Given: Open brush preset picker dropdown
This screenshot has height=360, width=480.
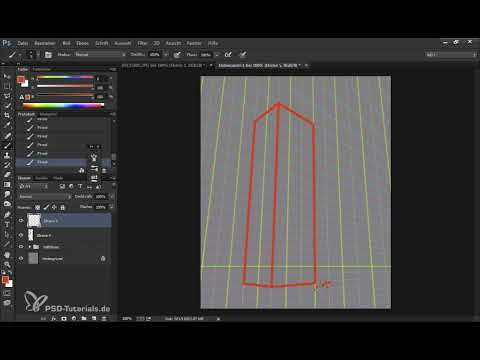Looking at the screenshot, I should 38,55.
